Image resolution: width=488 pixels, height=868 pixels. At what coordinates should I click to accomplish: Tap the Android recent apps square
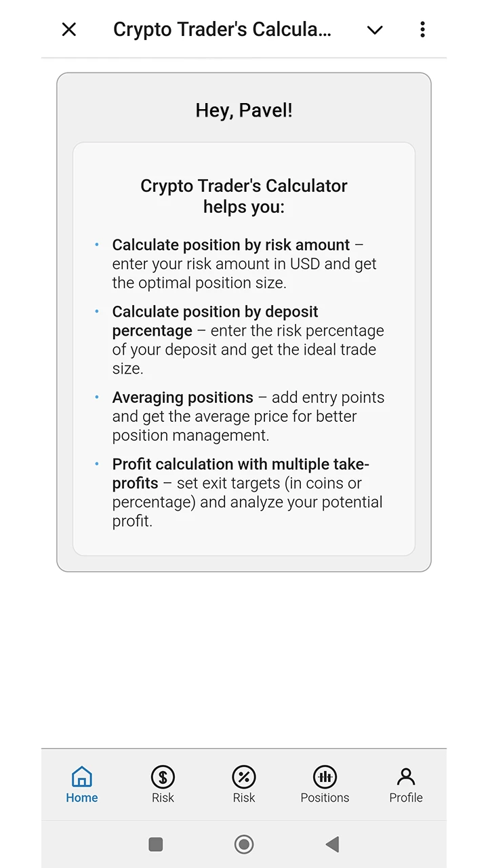[156, 844]
